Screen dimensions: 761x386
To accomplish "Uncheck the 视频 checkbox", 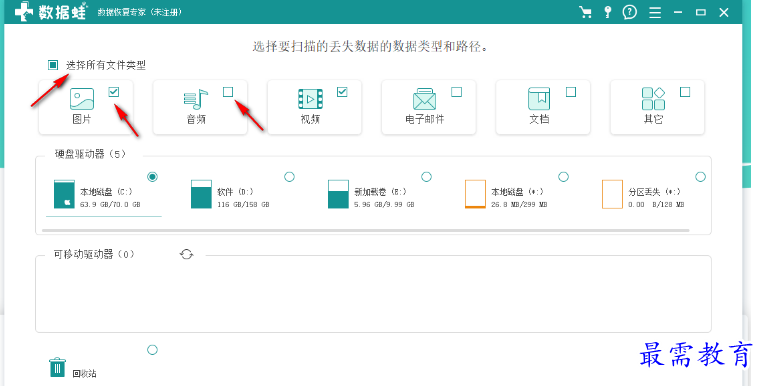I will tap(342, 92).
